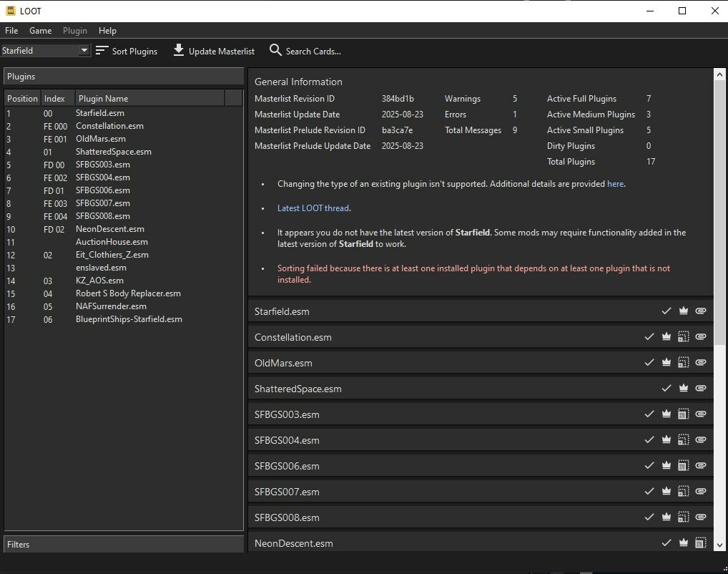Select ShatteredSpace.esm in the plugins list

coord(124,152)
